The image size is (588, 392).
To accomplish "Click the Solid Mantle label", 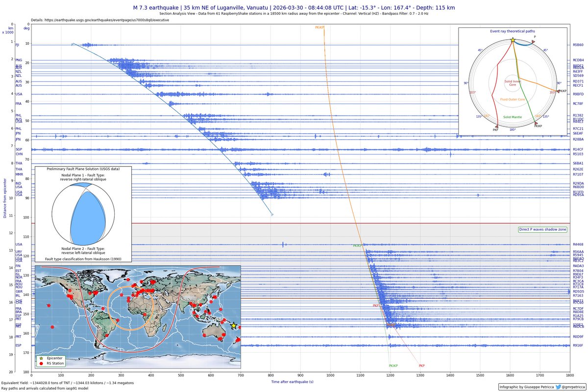I will tap(513, 117).
